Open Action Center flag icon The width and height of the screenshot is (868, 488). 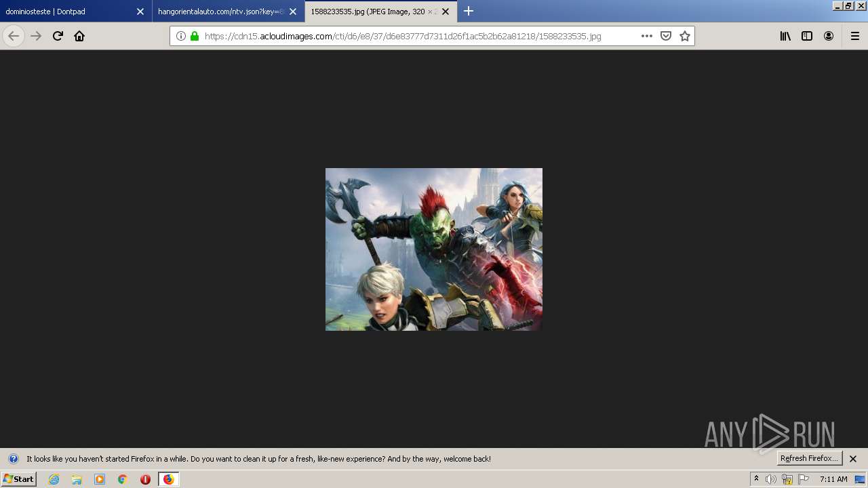click(804, 479)
